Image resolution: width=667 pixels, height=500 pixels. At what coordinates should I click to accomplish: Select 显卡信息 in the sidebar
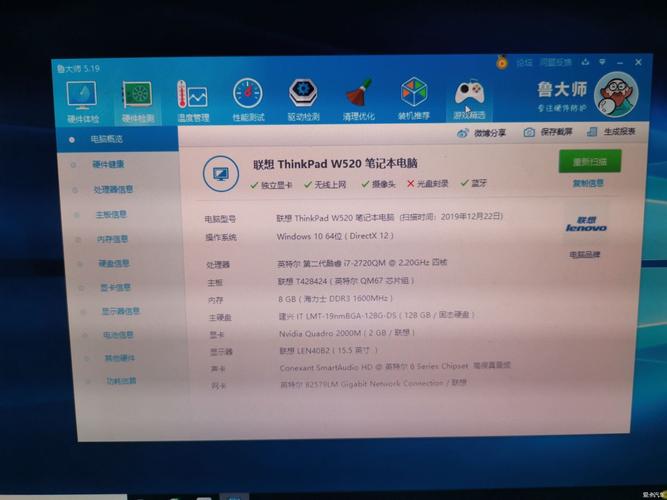(x=116, y=288)
